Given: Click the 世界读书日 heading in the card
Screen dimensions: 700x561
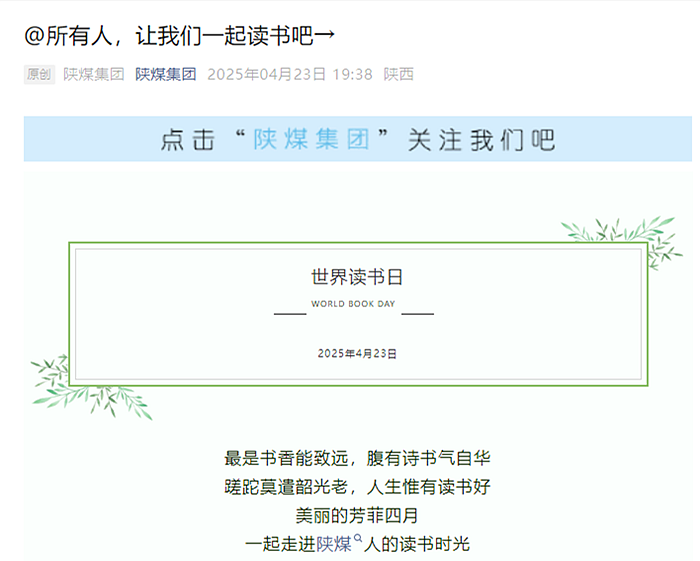Looking at the screenshot, I should tap(357, 277).
